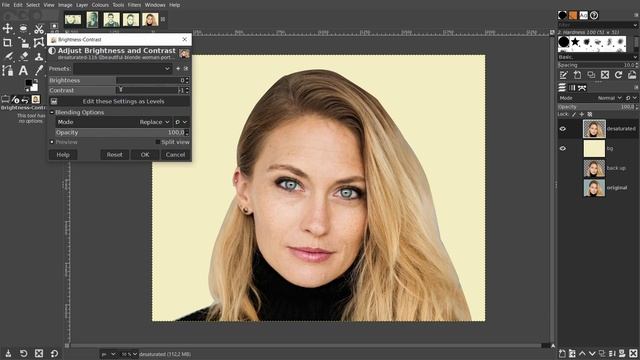640x360 pixels.
Task: Switch to the Paths tab
Action: (582, 88)
